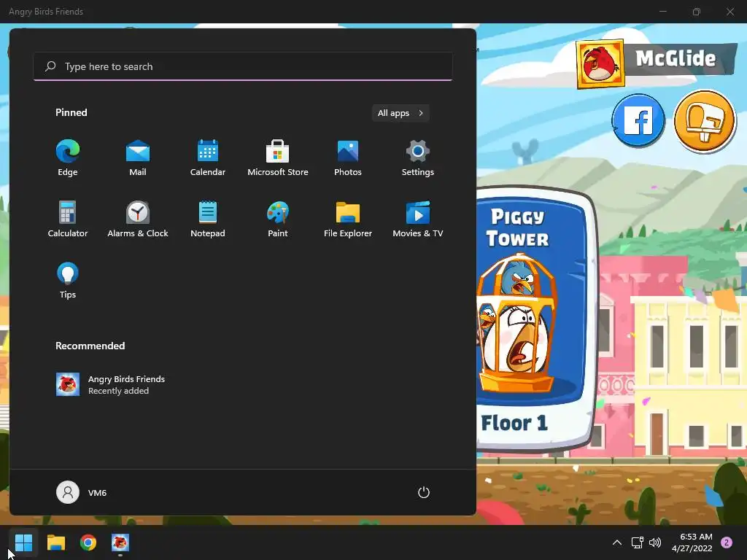Open the volume speaker tray icon
Viewport: 747px width, 560px height.
[655, 542]
